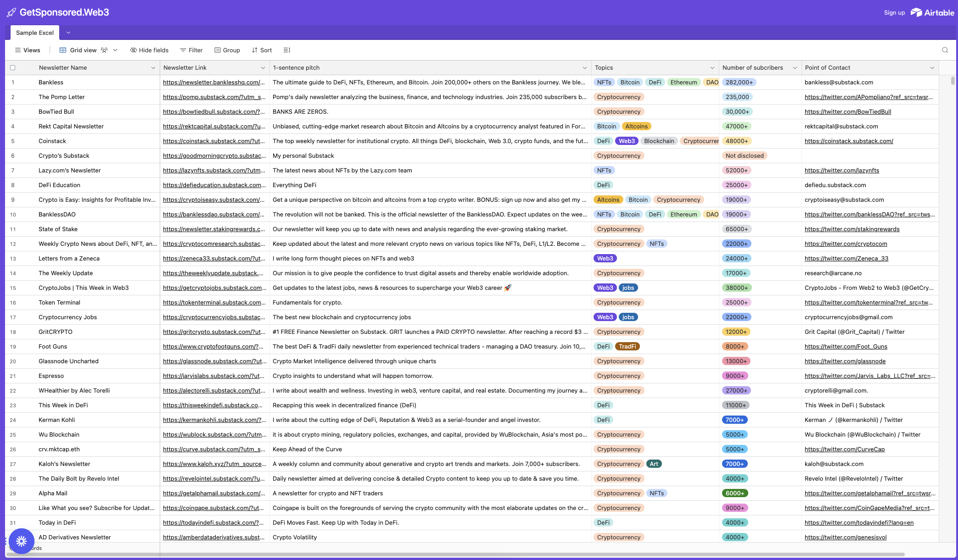
Task: Select the Sample Excel tab
Action: [x=35, y=33]
